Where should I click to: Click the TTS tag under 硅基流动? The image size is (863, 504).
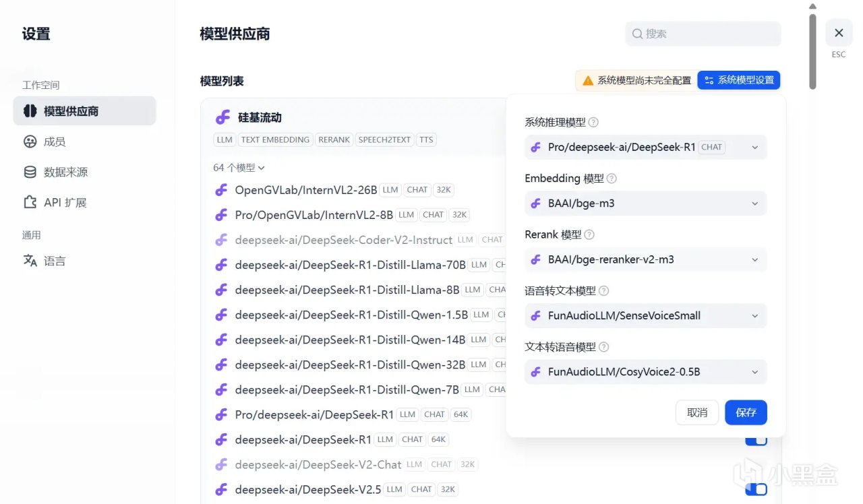pyautogui.click(x=426, y=139)
